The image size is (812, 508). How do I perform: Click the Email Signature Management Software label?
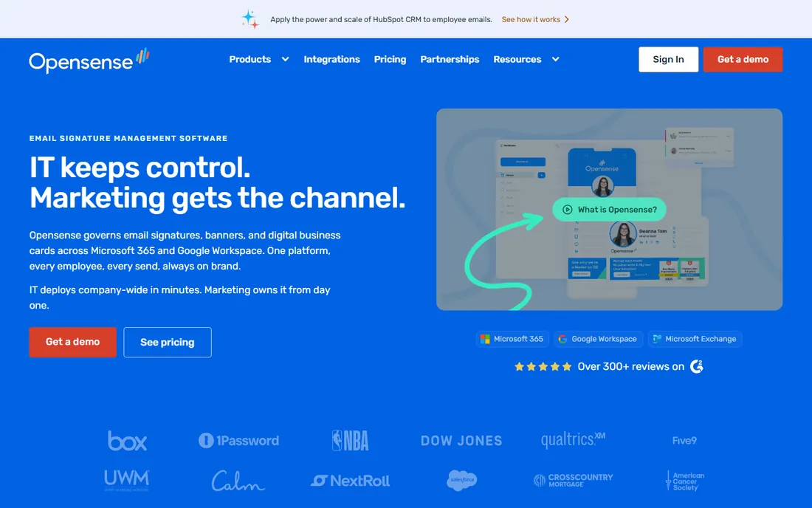[x=128, y=138]
